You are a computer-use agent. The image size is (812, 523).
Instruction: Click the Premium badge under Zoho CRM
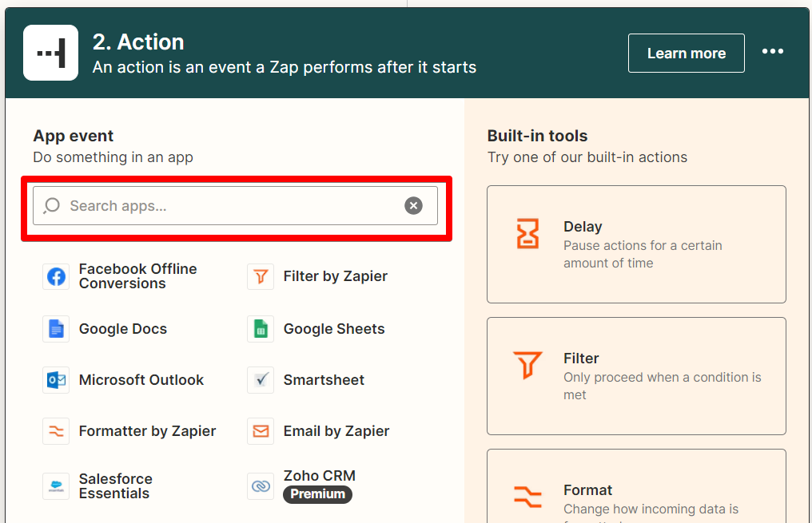coord(317,494)
